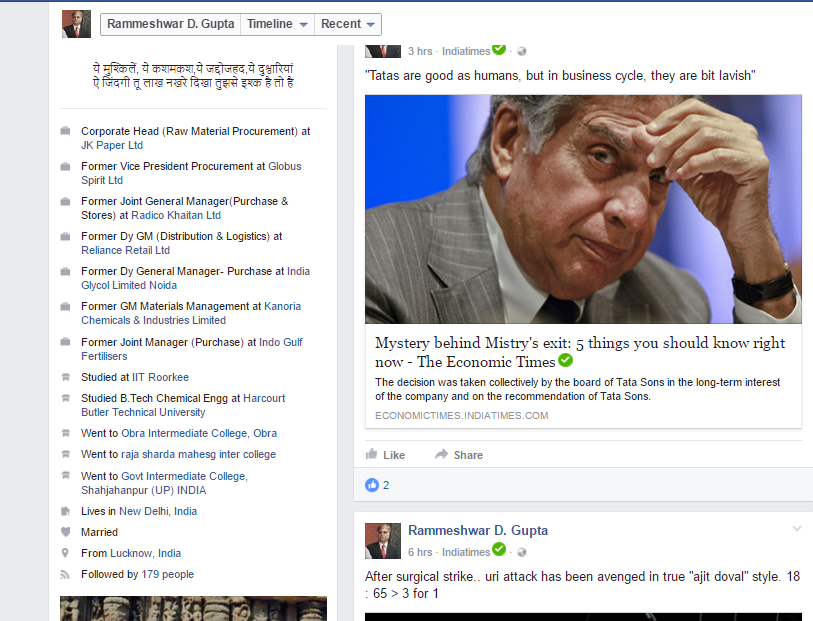Click the thumbs-up reaction icon with count 2
813x621 pixels.
click(372, 485)
